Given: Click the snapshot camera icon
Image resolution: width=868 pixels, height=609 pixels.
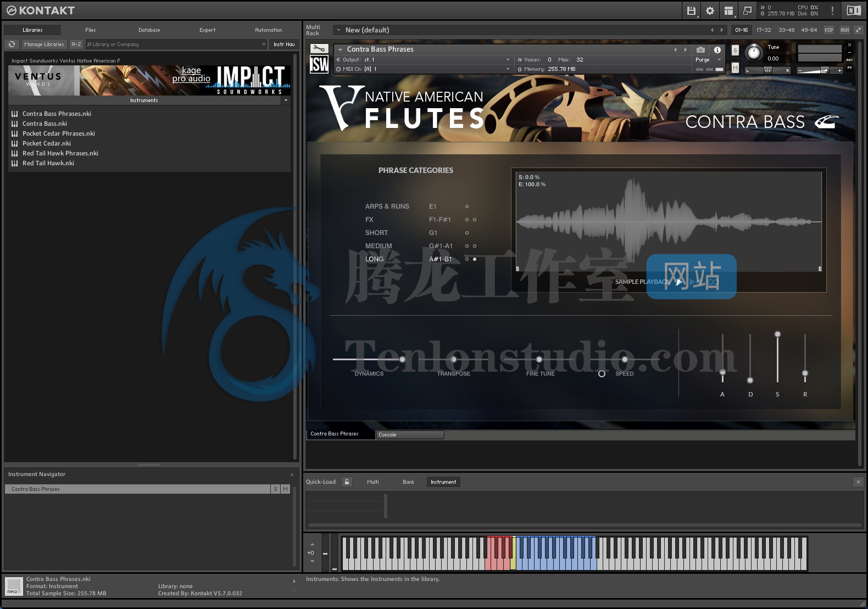Looking at the screenshot, I should (x=700, y=49).
